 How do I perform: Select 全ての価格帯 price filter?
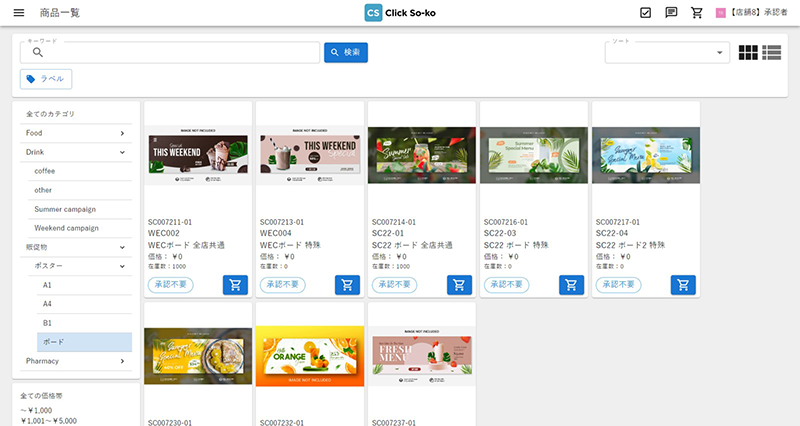[x=41, y=396]
